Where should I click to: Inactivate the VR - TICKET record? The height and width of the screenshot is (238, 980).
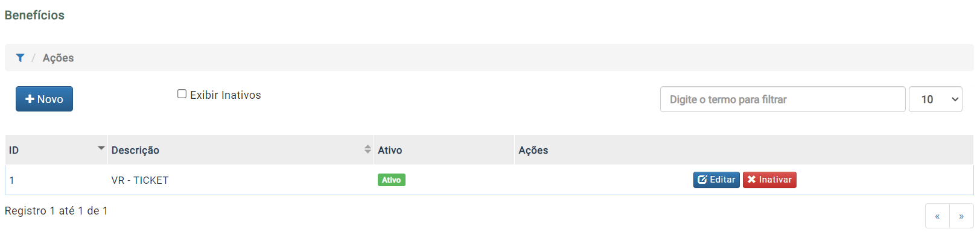click(x=769, y=180)
